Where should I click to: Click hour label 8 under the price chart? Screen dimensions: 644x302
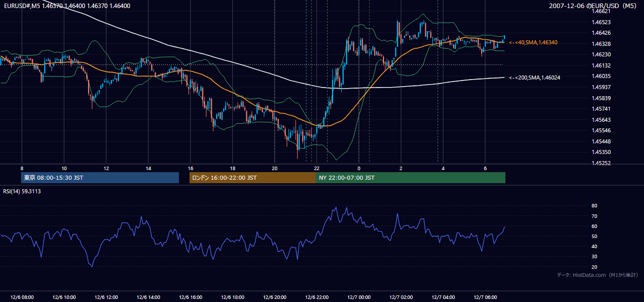[x=22, y=168]
